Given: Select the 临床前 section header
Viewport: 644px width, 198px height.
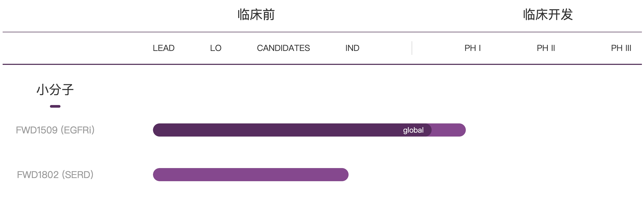Looking at the screenshot, I should coord(256,15).
